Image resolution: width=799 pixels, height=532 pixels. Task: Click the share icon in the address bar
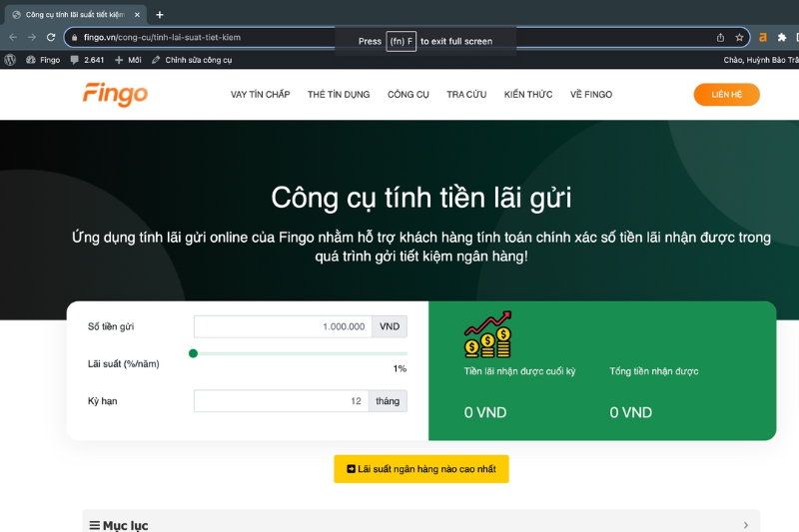(x=720, y=37)
